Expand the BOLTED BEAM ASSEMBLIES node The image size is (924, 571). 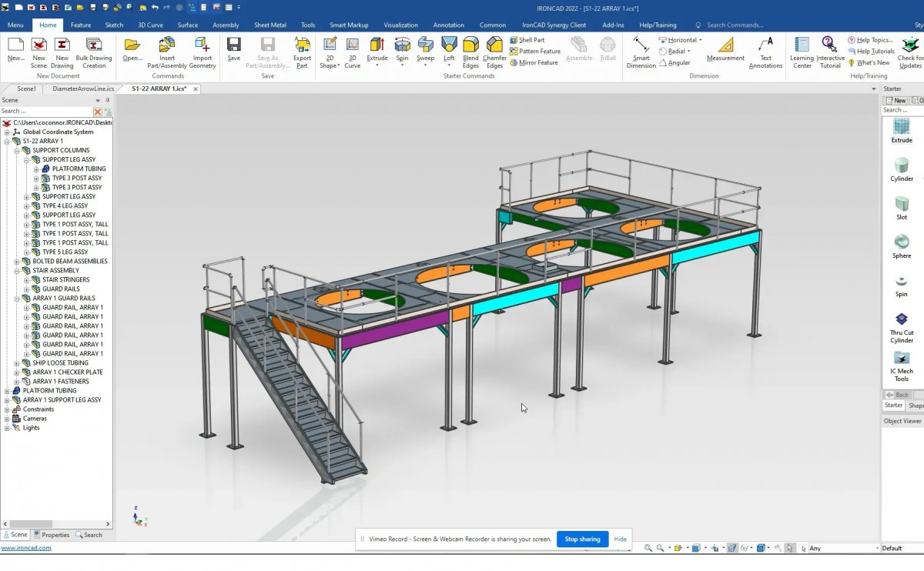click(x=17, y=262)
